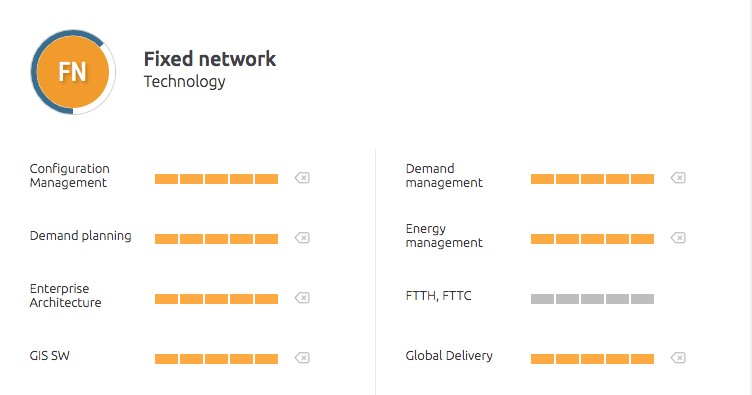
Task: Clear the Demand management rating
Action: tap(678, 178)
